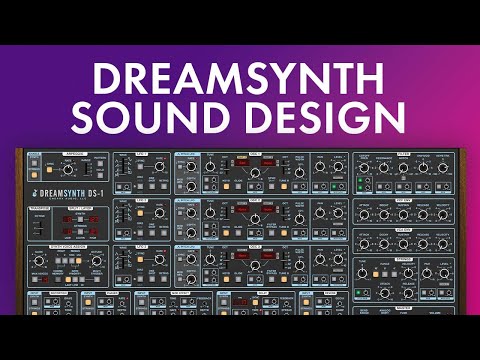The image size is (480, 360).
Task: Toggle the lit Unison button in Voice Assign
Action: 78,261
